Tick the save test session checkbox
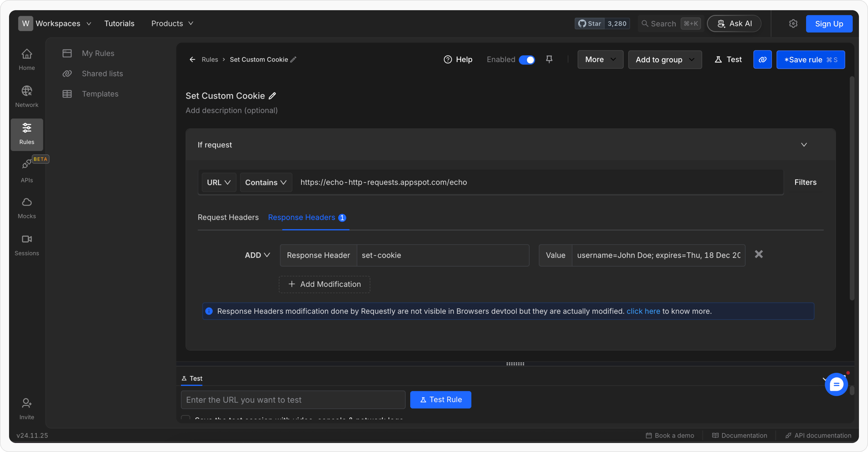This screenshot has height=452, width=868. tap(186, 418)
